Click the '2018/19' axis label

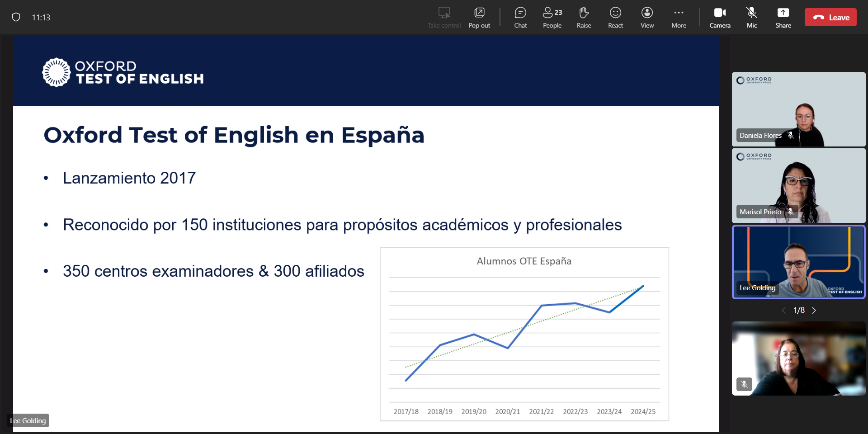[440, 411]
